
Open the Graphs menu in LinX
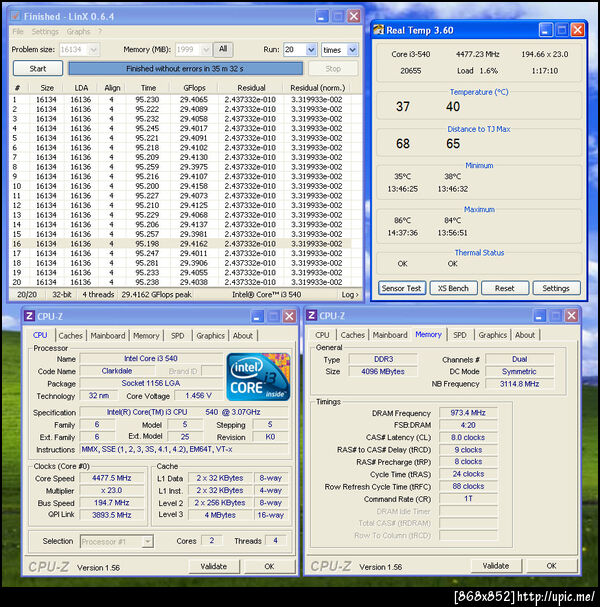click(78, 32)
